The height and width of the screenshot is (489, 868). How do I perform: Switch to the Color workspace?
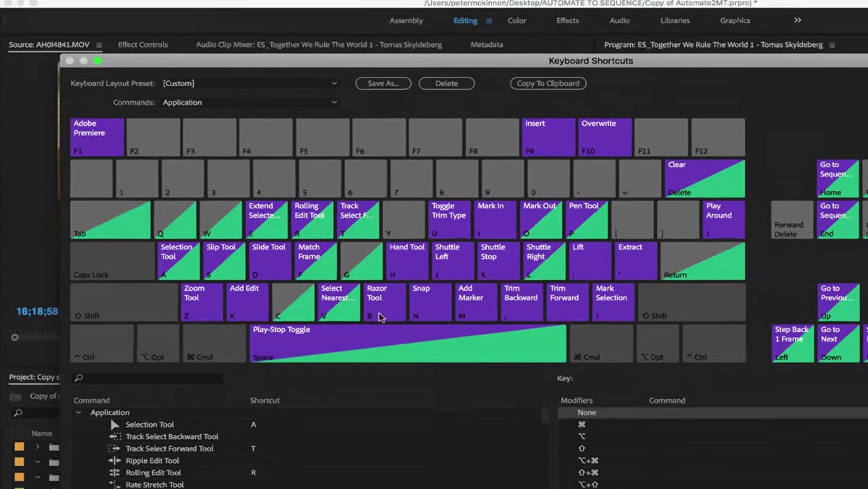coord(516,21)
